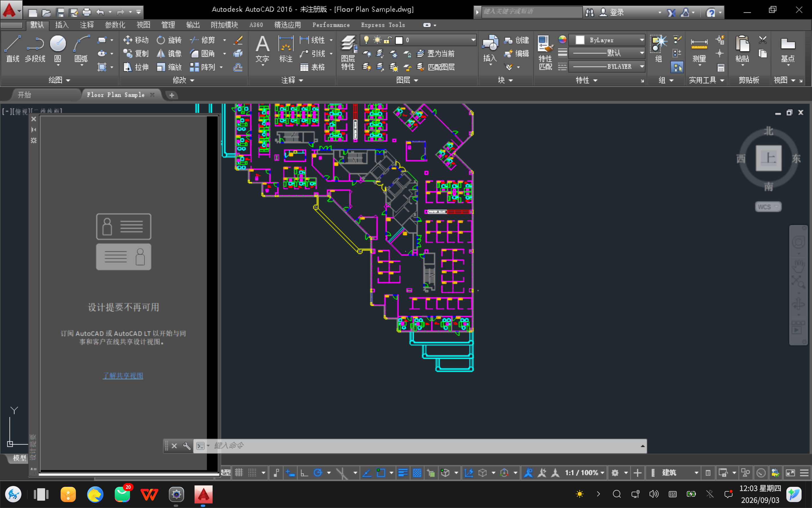Image resolution: width=812 pixels, height=508 pixels.
Task: Click the 了解共享视图 link
Action: pos(123,376)
